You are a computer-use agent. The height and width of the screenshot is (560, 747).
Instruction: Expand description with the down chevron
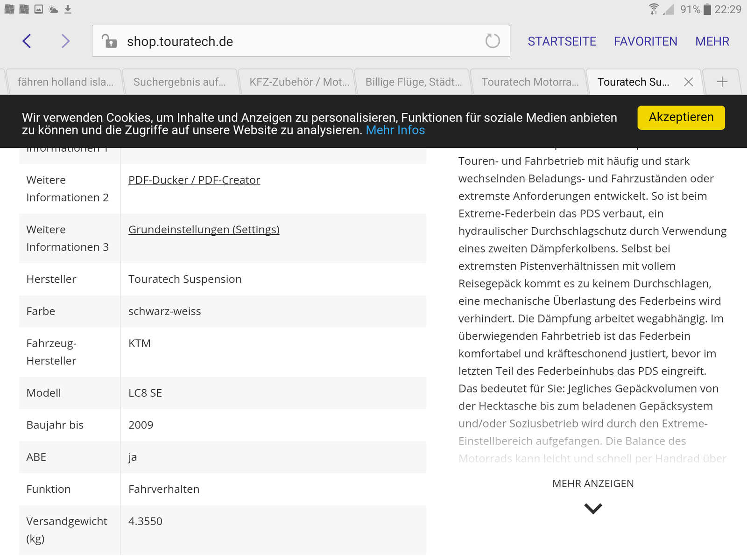(593, 508)
